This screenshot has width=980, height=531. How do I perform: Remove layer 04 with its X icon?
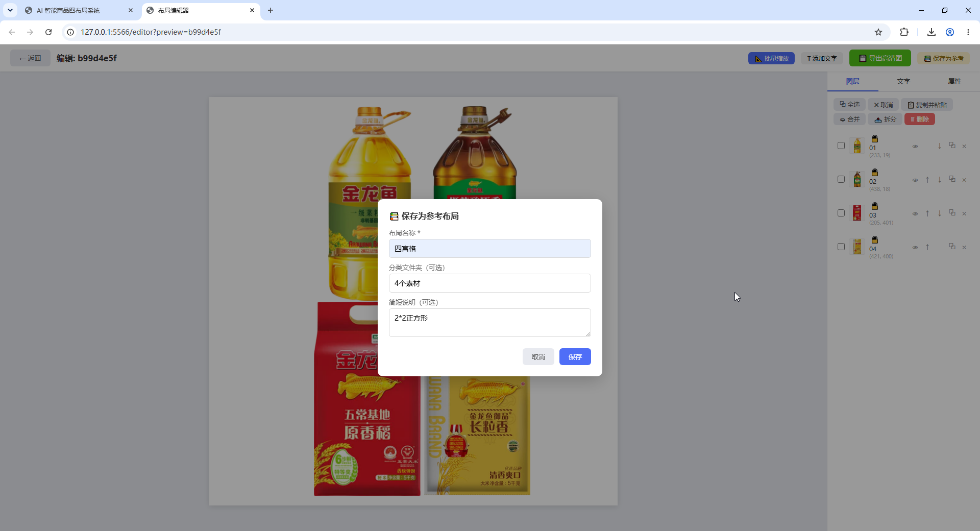click(x=964, y=248)
